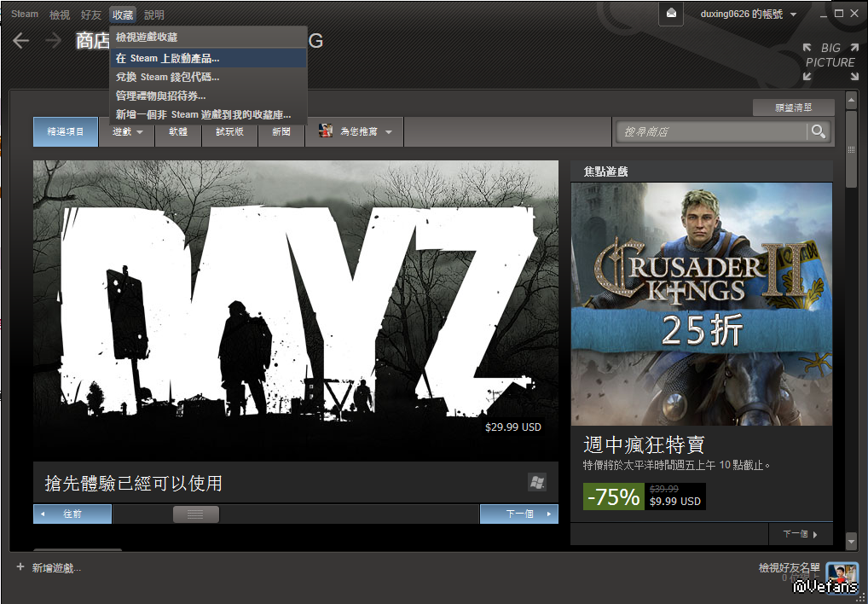The height and width of the screenshot is (604, 868).
Task: Go forward with the right arrow
Action: [53, 41]
